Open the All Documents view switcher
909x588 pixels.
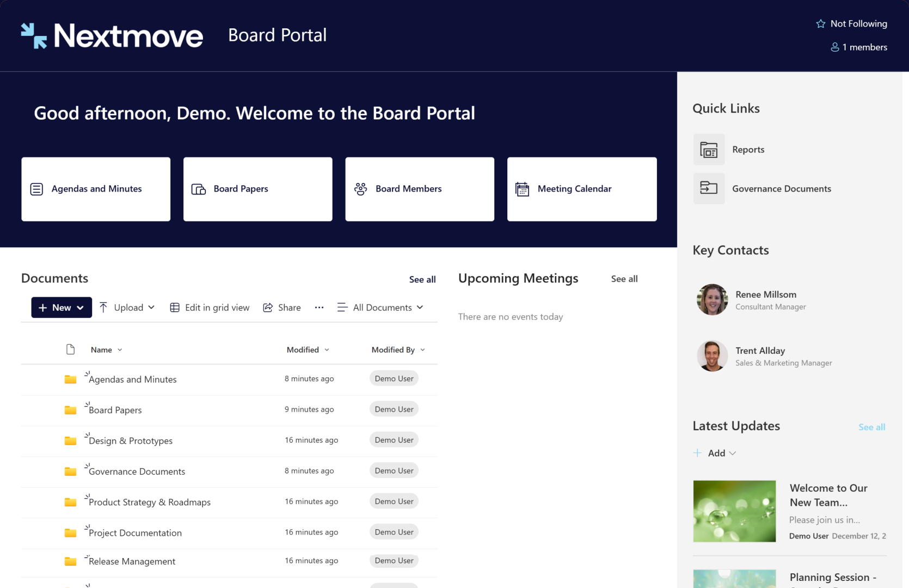point(380,308)
